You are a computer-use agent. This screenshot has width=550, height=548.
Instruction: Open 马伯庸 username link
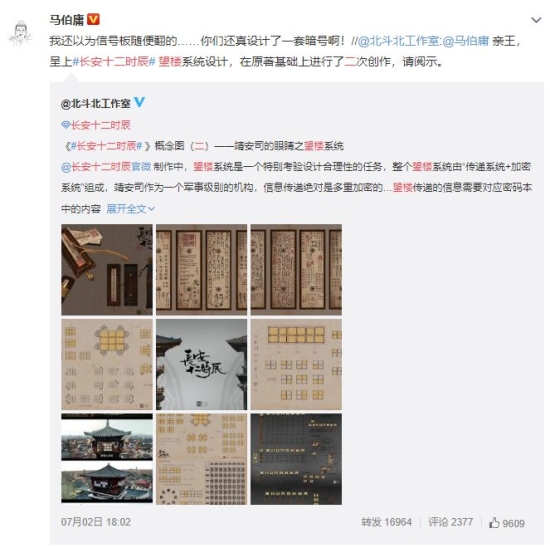click(67, 19)
